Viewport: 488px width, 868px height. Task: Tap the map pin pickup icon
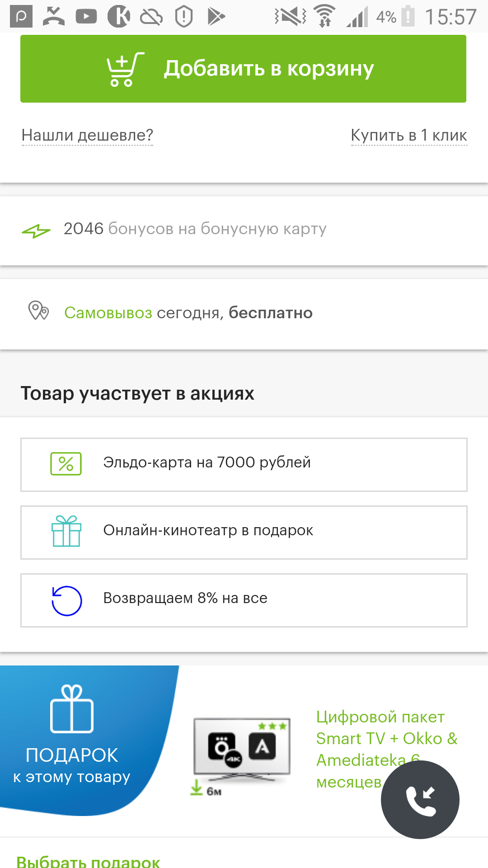(38, 311)
